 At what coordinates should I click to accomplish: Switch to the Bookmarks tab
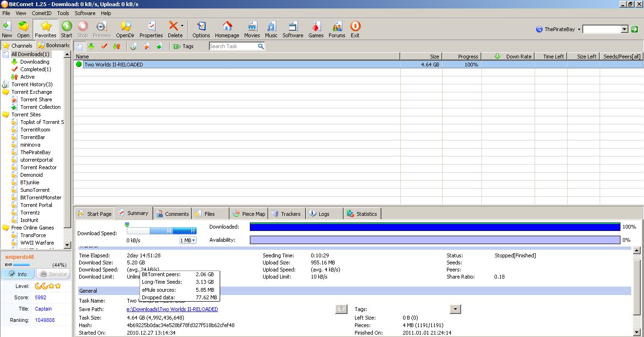tap(53, 46)
